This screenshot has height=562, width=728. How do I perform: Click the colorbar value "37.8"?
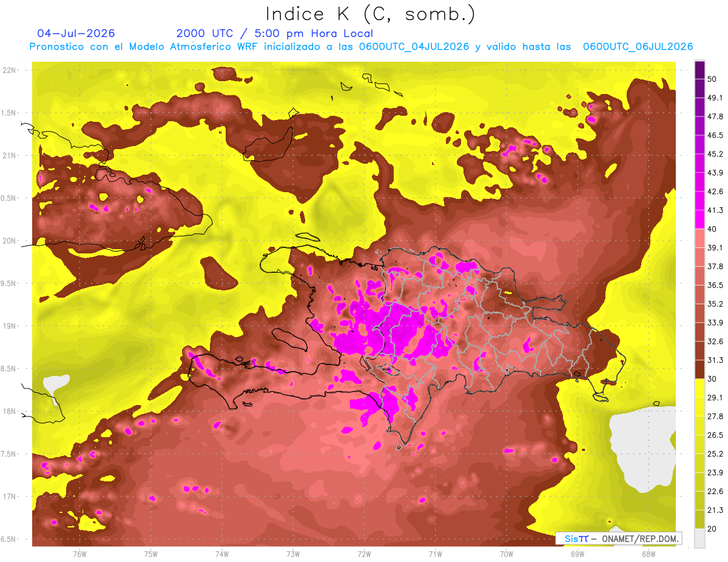point(715,267)
